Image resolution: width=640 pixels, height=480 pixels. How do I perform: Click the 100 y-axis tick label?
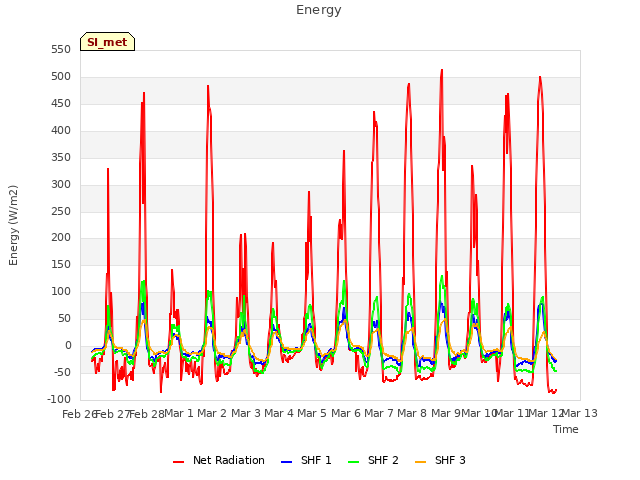[x=61, y=291]
